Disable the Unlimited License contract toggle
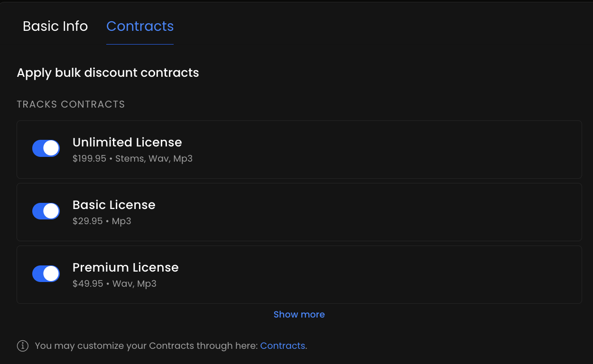593x364 pixels. [46, 148]
